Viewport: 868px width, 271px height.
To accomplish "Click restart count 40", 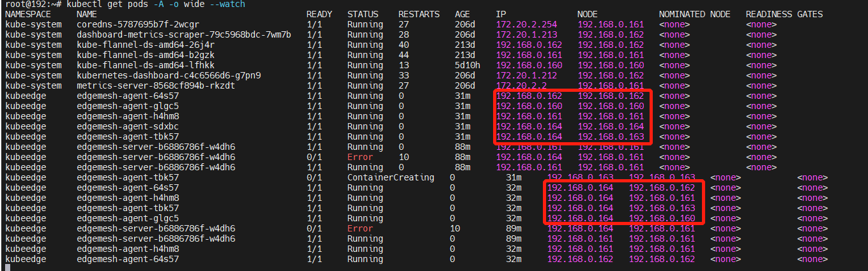I will tap(404, 45).
